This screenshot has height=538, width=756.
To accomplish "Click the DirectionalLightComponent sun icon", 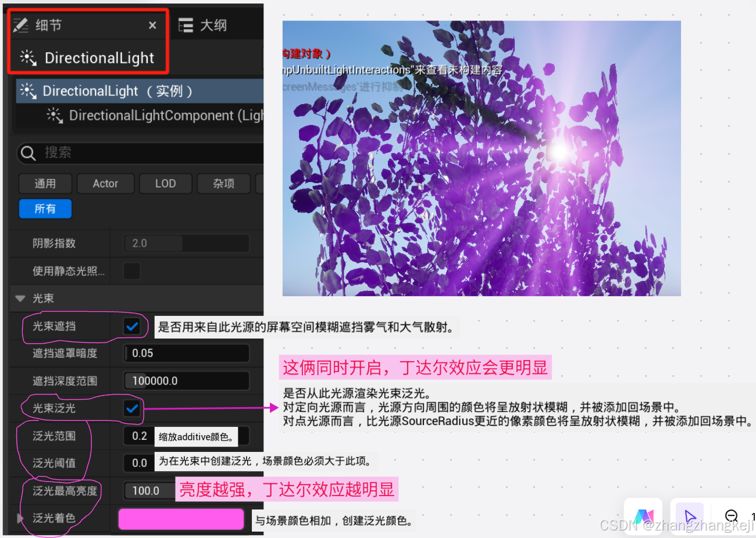I will point(54,115).
